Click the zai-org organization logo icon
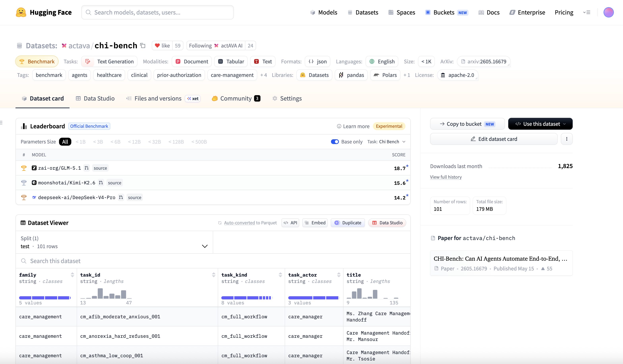Screen dimensions: 623x364 (34, 168)
